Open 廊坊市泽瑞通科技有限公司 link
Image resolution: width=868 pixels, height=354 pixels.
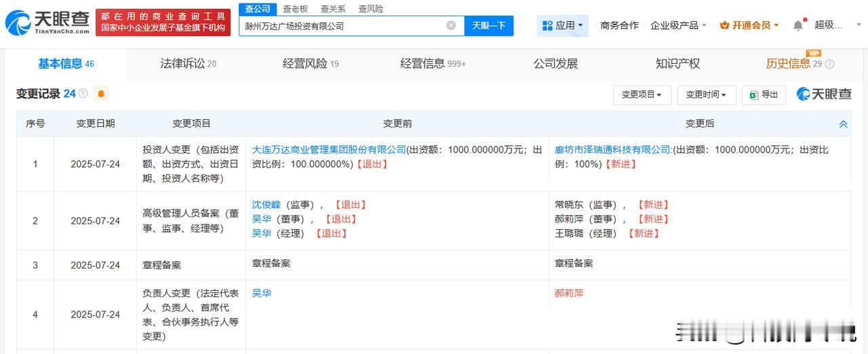coord(613,150)
